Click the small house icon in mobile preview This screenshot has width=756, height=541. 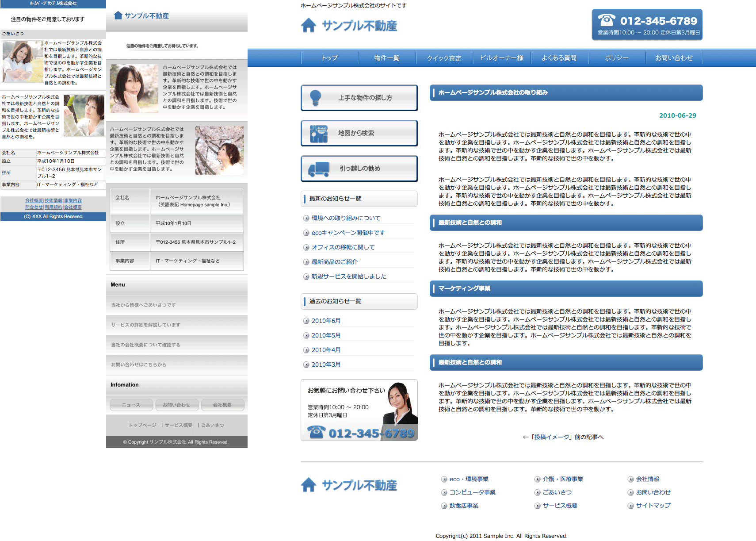tap(118, 15)
